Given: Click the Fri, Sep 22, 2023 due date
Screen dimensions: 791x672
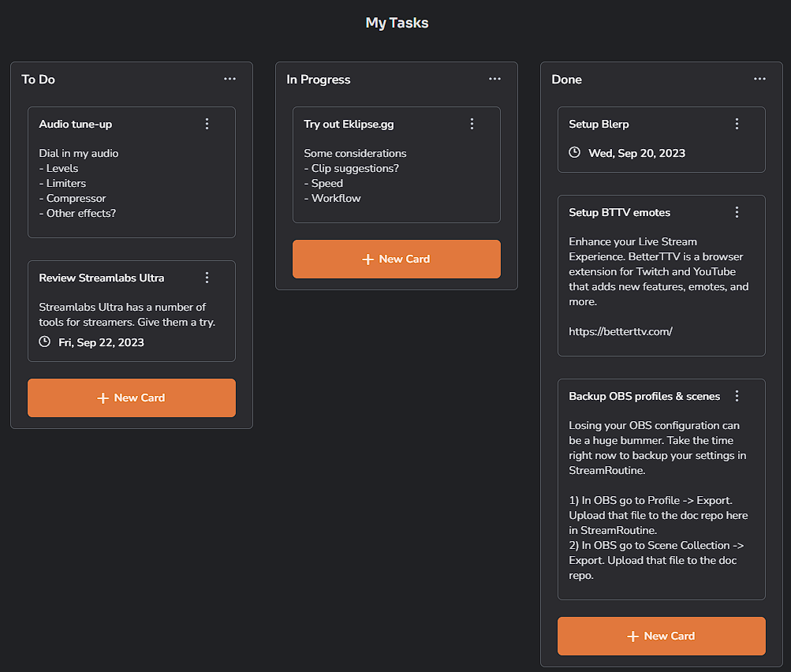Looking at the screenshot, I should coord(102,342).
